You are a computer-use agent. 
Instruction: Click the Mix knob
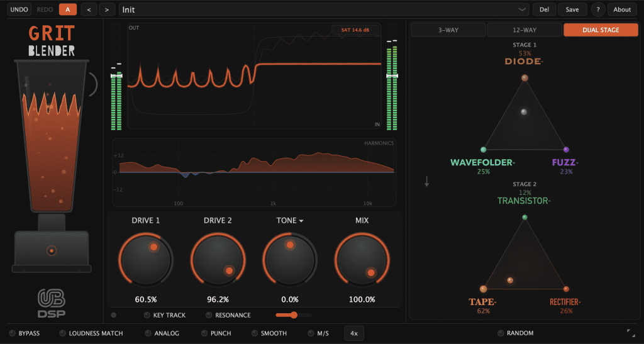point(362,260)
